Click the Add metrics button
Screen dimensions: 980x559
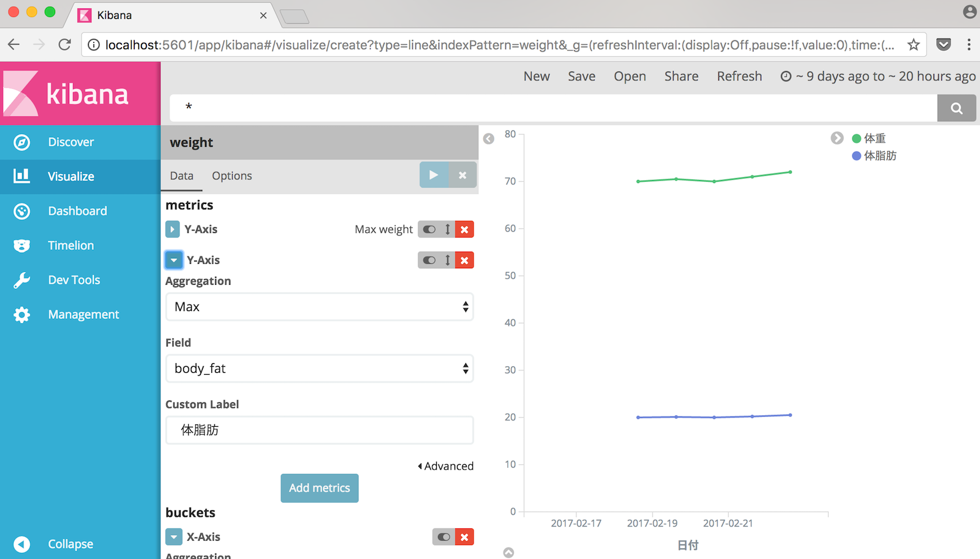coord(319,488)
